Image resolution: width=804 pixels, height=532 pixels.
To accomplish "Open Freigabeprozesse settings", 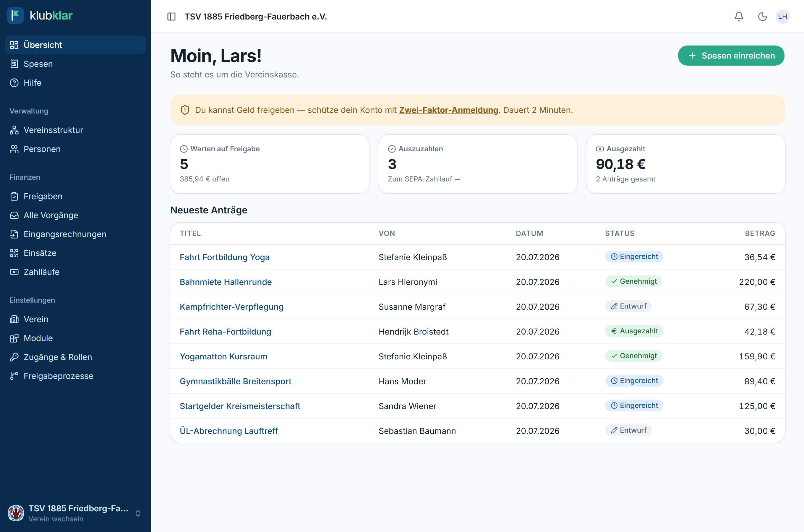I will [x=75, y=376].
